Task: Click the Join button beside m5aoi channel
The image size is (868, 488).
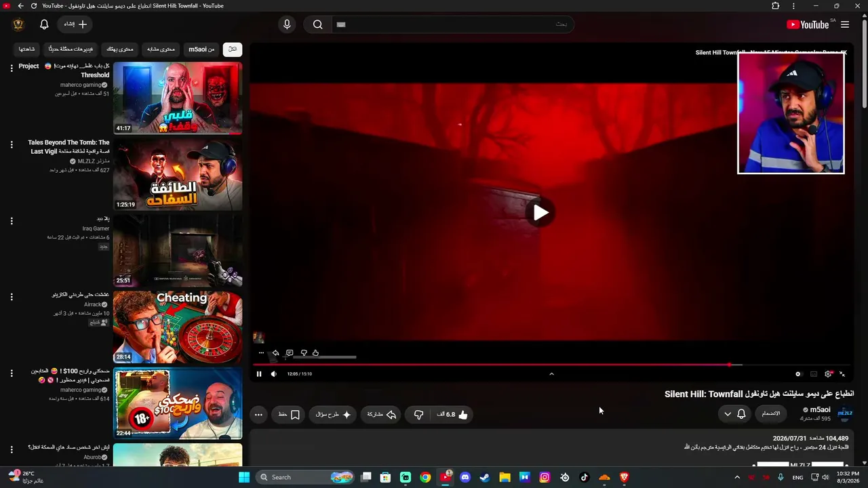Action: point(771,414)
